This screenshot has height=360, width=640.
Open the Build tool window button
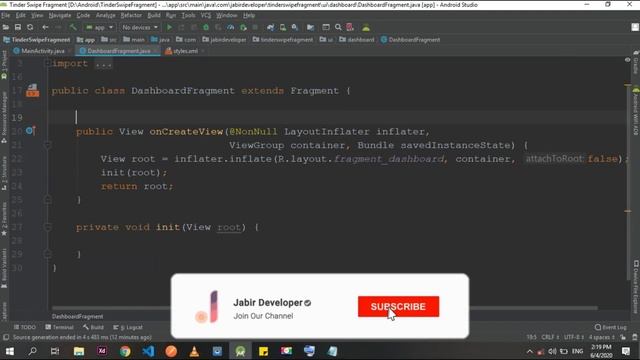(93, 327)
